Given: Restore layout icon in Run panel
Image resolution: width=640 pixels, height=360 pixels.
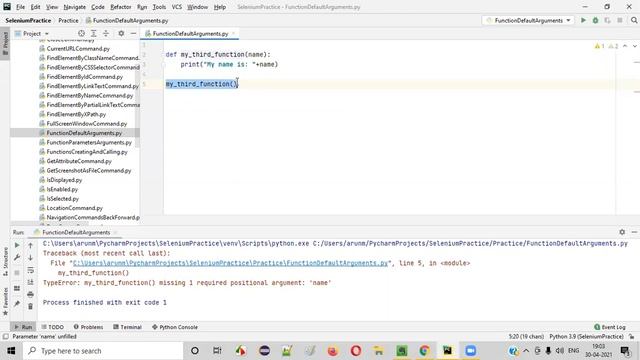Looking at the screenshot, I should coord(17,289).
